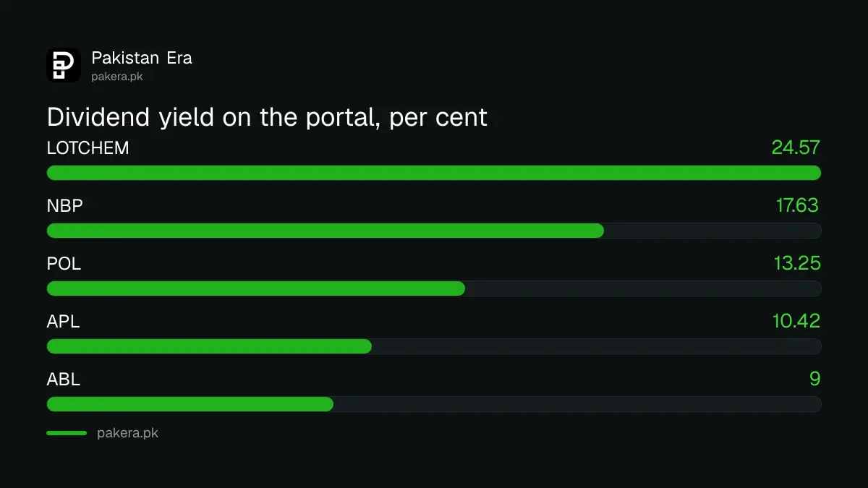Image resolution: width=868 pixels, height=488 pixels.
Task: Click the green legend line marker
Action: [x=67, y=433]
